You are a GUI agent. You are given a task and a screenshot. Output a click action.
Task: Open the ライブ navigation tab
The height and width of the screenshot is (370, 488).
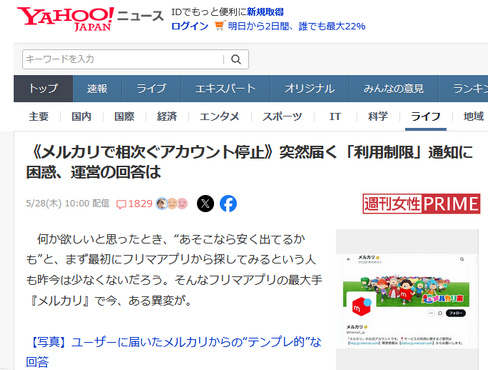pyautogui.click(x=151, y=88)
